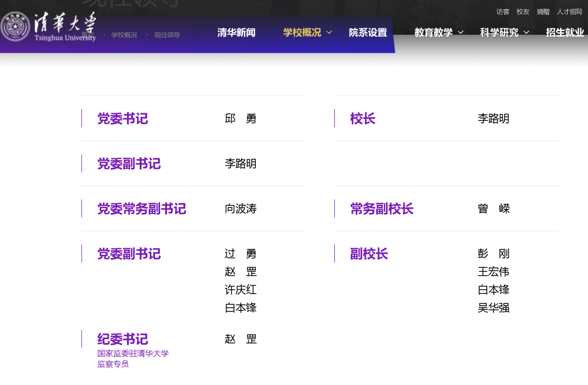Image resolution: width=588 pixels, height=385 pixels.
Task: Expand the chevron next to 学校概况
Action: tap(329, 33)
